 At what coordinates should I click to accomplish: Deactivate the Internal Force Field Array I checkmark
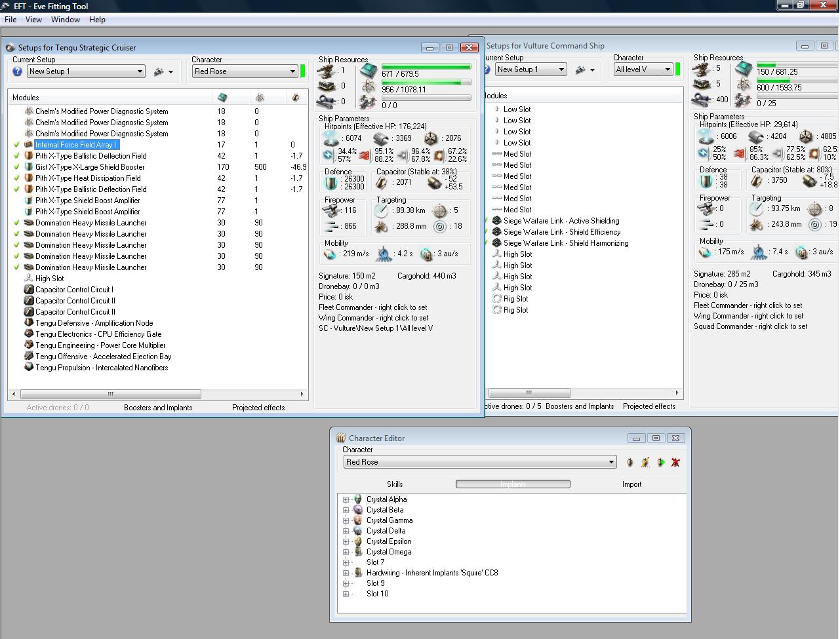pos(17,145)
